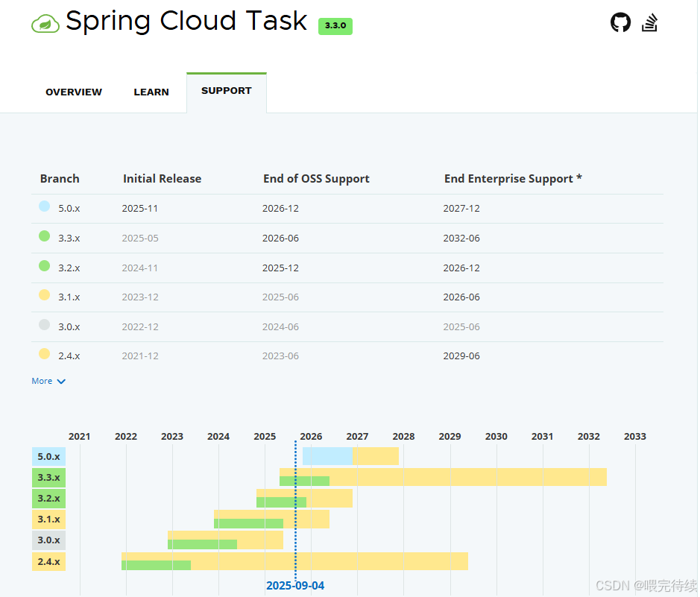Click the light blue 5.0.x OSS bar

coord(327,456)
